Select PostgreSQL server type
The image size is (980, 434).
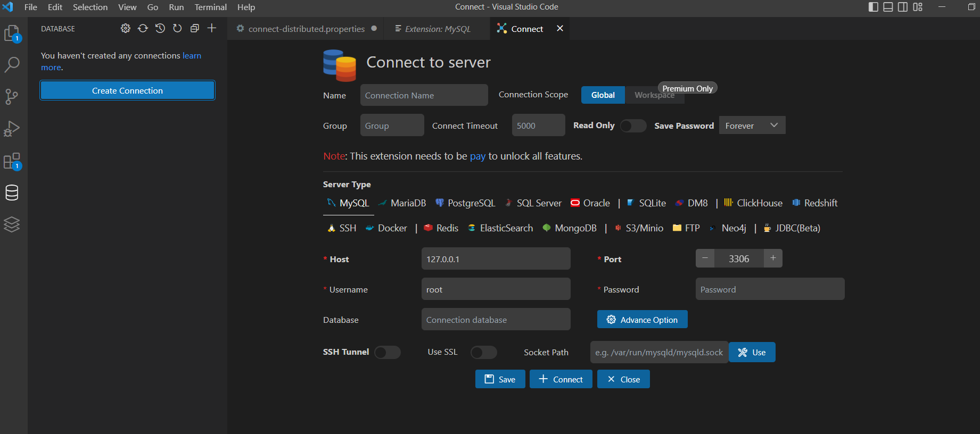tap(465, 203)
